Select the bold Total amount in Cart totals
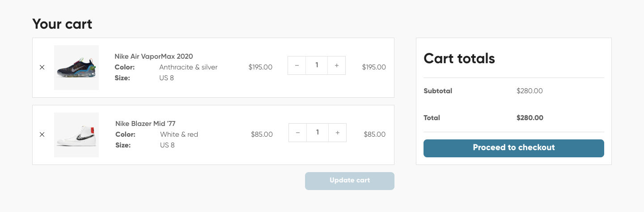 (530, 118)
